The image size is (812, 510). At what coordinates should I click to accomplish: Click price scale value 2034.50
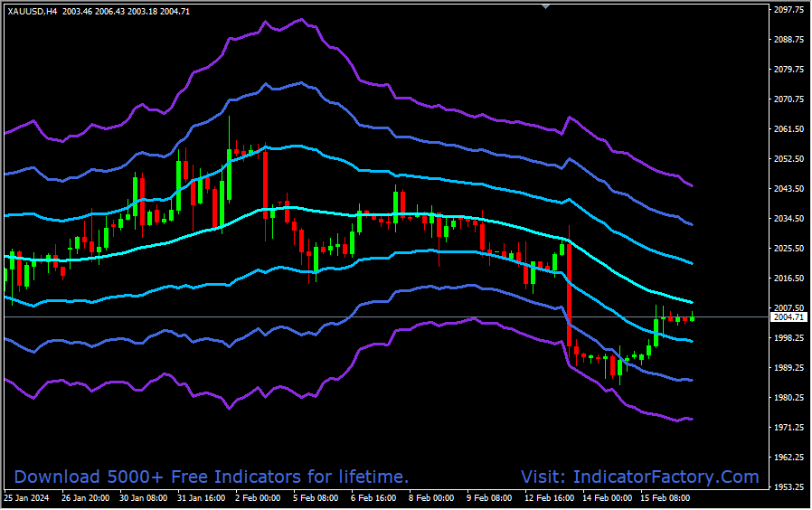[x=788, y=219]
